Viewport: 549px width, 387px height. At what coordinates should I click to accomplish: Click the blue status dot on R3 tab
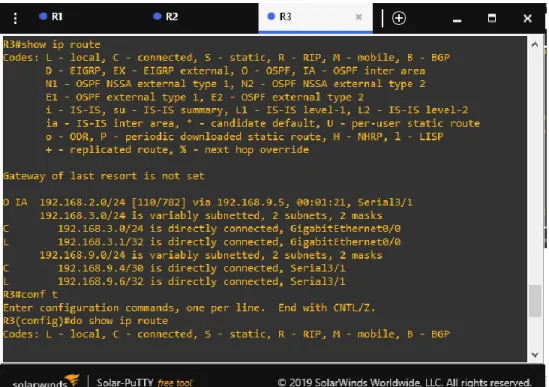271,16
